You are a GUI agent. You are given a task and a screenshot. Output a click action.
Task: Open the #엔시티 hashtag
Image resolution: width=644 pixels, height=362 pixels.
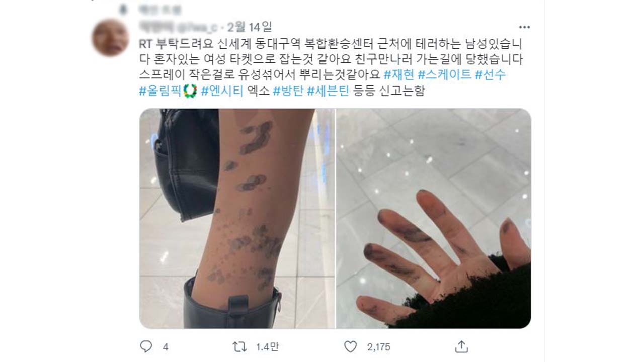pyautogui.click(x=222, y=92)
